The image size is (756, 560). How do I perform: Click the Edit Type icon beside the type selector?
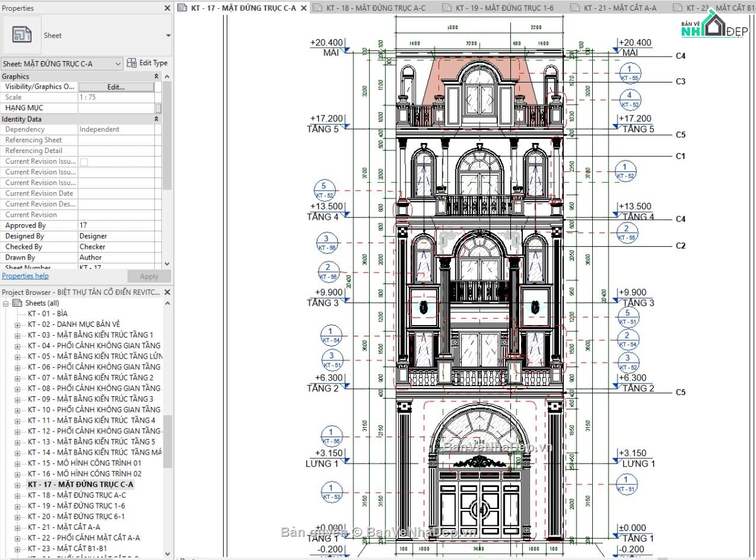(x=131, y=62)
